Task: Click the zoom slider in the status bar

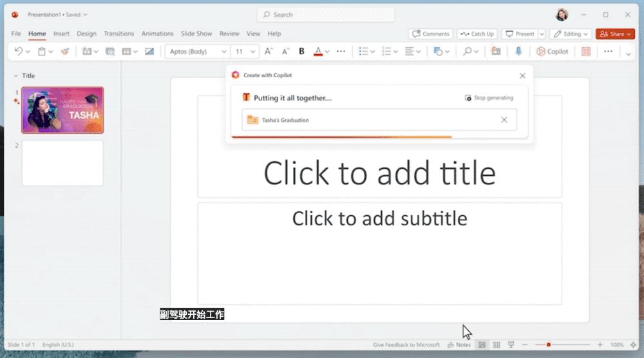Action: 549,345
